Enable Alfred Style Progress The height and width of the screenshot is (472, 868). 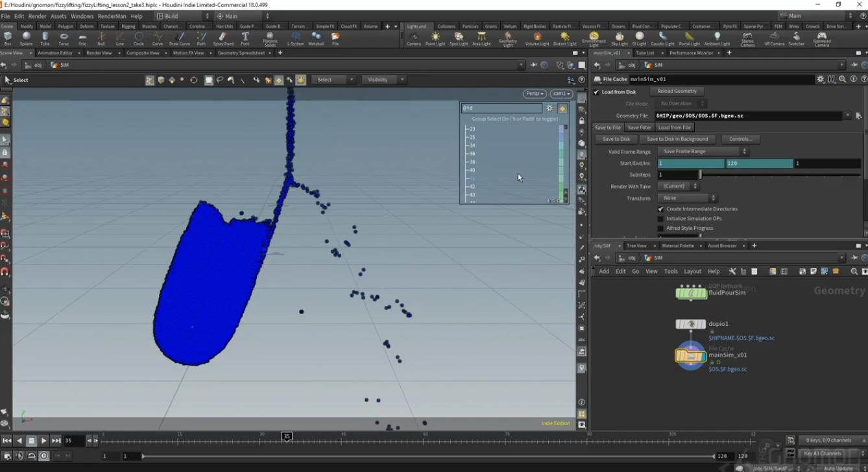click(x=660, y=229)
